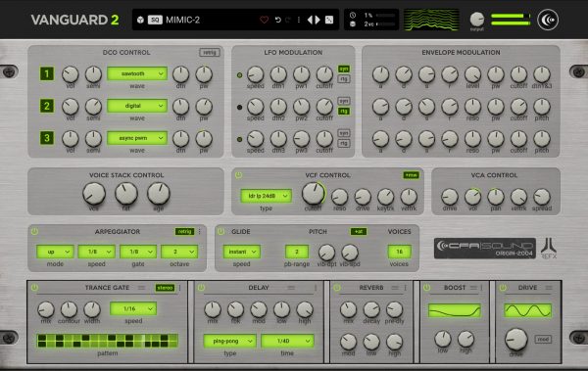Click the pb-range value field
Screen dimensions: 588x371
(297, 252)
